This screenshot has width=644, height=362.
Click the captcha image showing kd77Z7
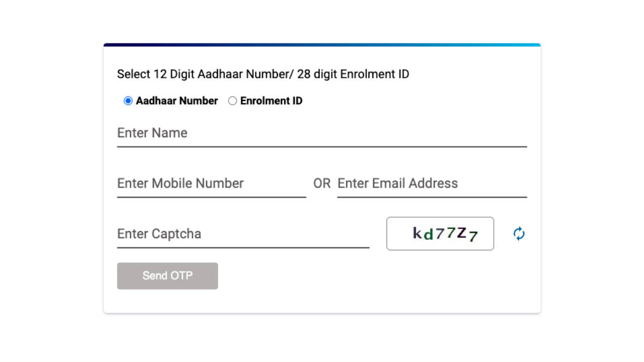click(440, 233)
